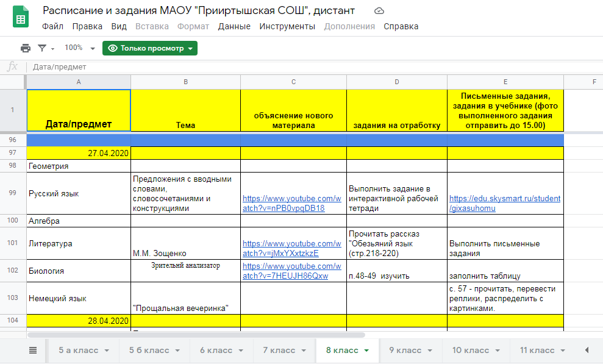Open the skysmart.ru student link

tap(505, 203)
